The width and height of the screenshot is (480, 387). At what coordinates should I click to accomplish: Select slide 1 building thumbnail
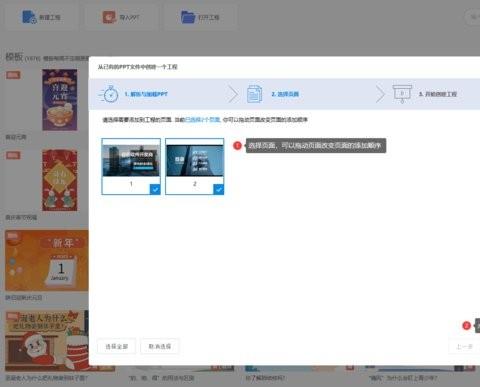pos(131,161)
